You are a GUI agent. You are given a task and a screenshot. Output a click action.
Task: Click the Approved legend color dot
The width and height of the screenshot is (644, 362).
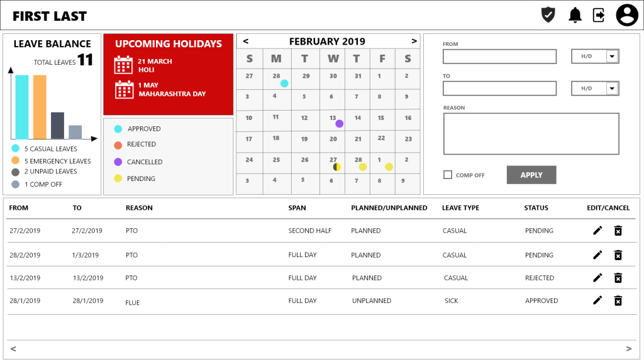(x=118, y=129)
